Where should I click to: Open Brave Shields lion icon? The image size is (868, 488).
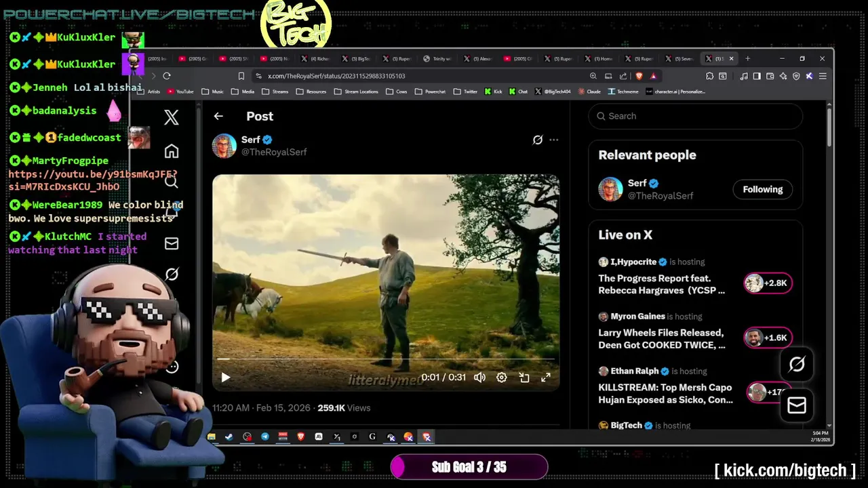[x=639, y=76]
